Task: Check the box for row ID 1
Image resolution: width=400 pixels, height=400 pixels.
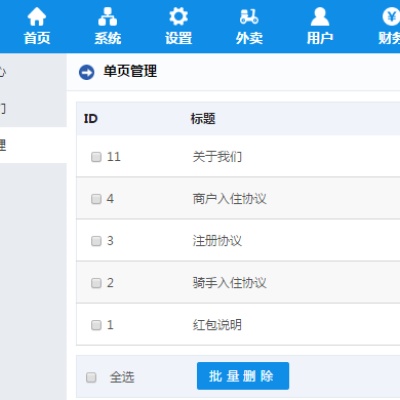Action: [96, 325]
